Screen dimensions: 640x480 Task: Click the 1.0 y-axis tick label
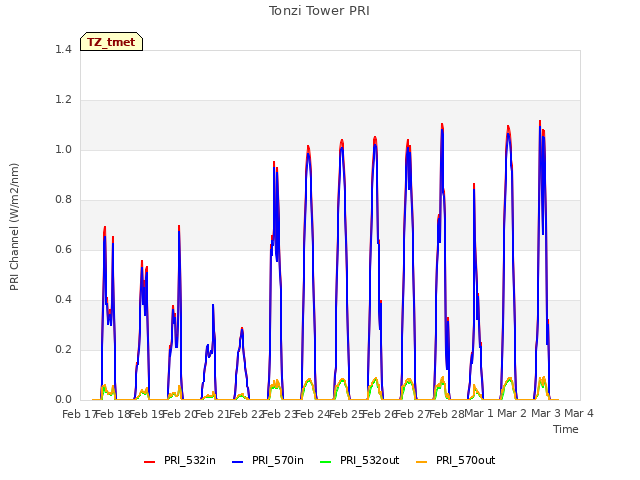click(x=63, y=150)
